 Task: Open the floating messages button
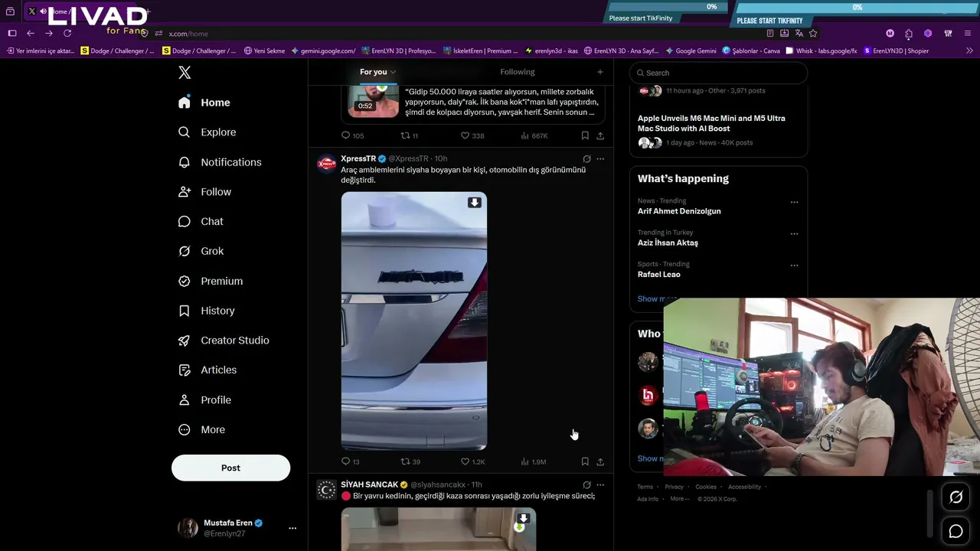coord(956,531)
